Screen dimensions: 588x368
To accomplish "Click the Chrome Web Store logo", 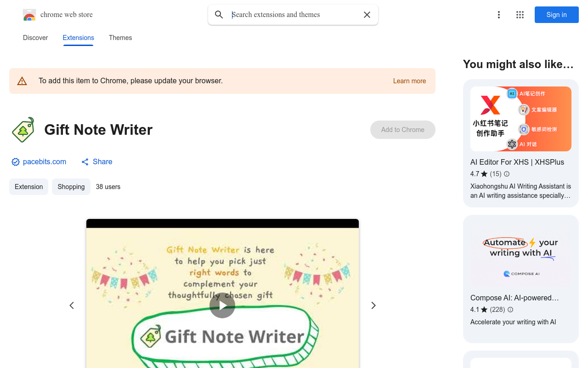I will click(29, 15).
